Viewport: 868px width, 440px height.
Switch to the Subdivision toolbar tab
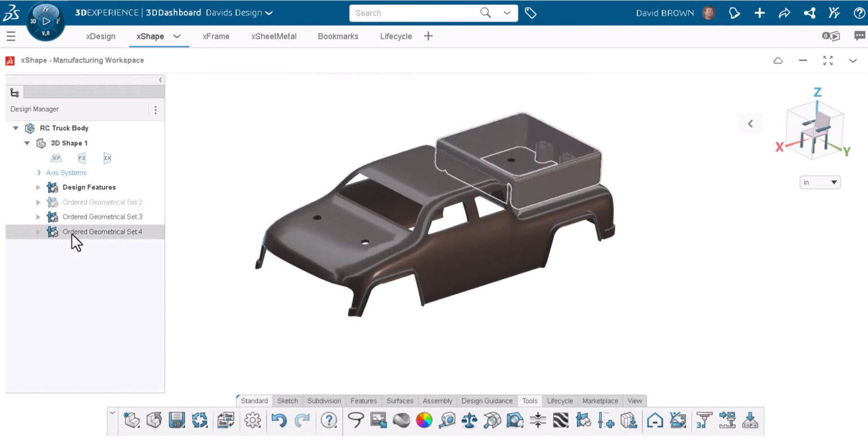point(324,400)
